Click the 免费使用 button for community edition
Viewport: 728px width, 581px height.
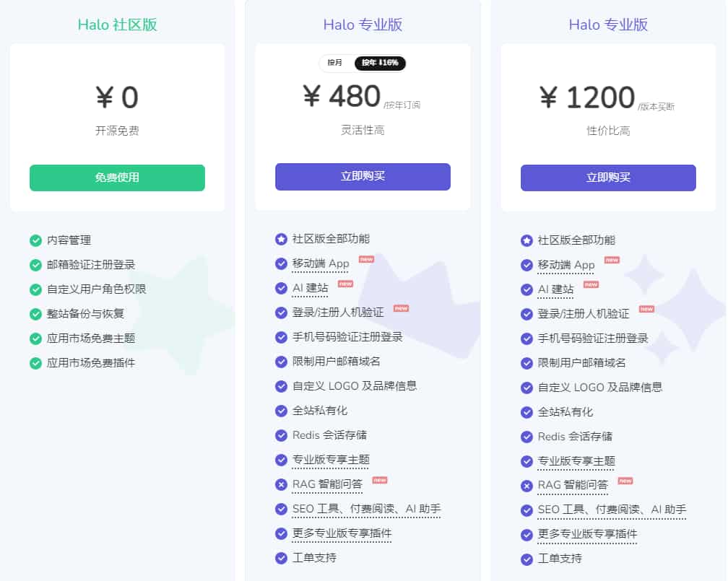click(x=117, y=178)
